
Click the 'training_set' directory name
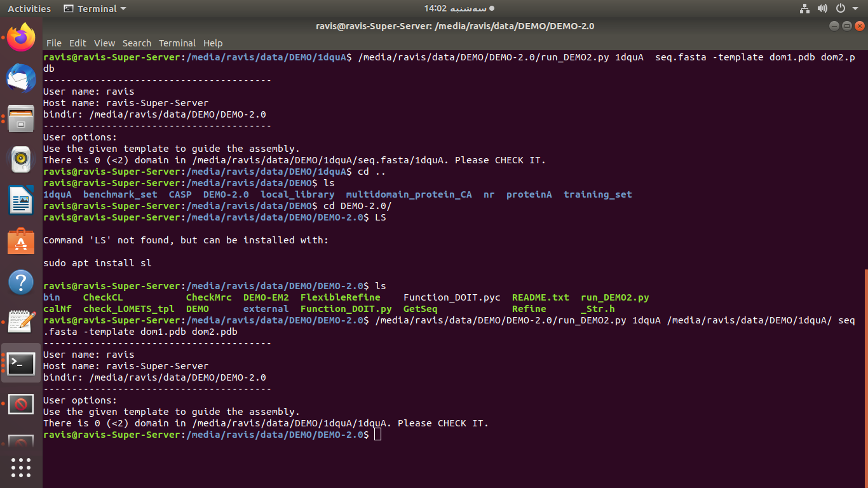pyautogui.click(x=598, y=194)
